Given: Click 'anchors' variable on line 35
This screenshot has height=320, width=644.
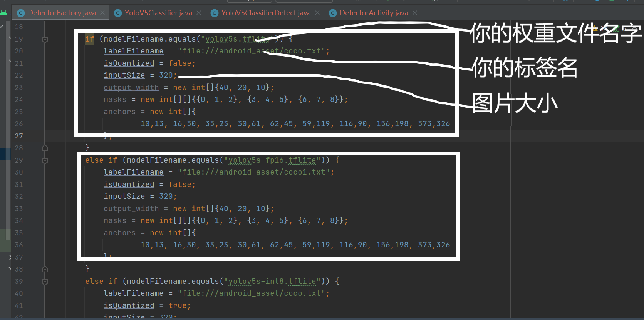Looking at the screenshot, I should tap(119, 233).
